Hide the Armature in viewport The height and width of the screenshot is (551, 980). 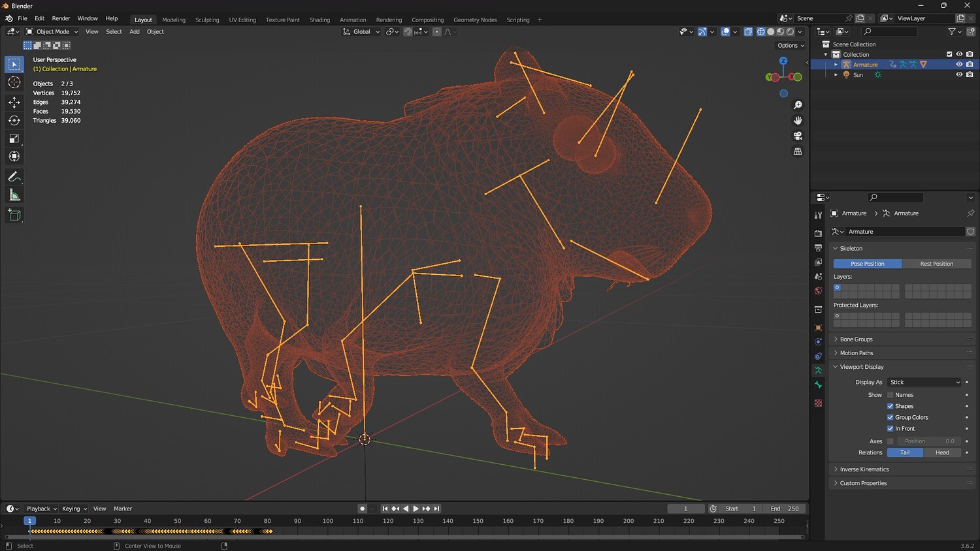click(x=959, y=65)
